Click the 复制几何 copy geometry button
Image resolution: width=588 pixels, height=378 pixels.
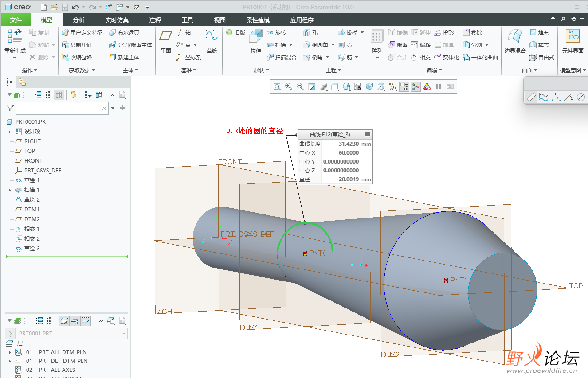tap(77, 45)
